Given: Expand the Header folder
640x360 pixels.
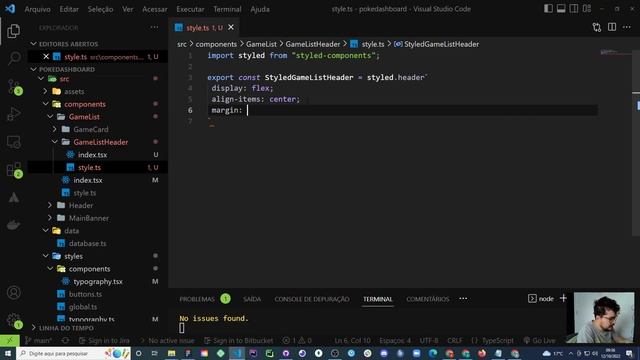Looking at the screenshot, I should point(50,205).
